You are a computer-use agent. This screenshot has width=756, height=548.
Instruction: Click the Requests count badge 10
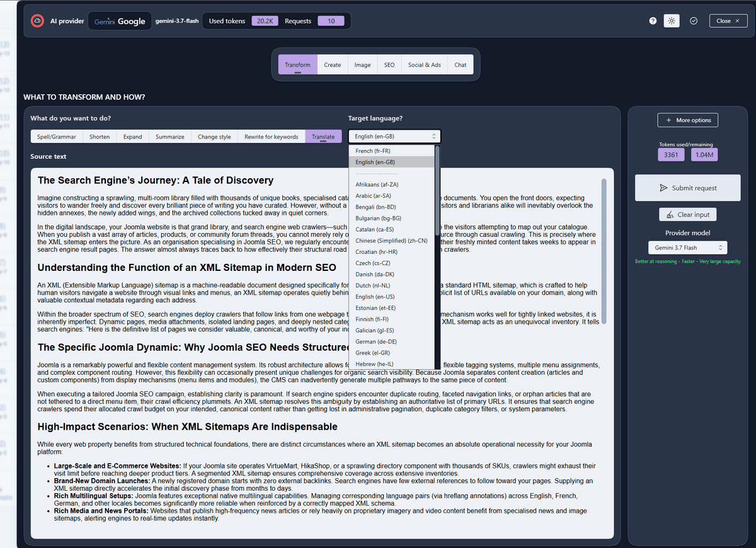click(331, 21)
